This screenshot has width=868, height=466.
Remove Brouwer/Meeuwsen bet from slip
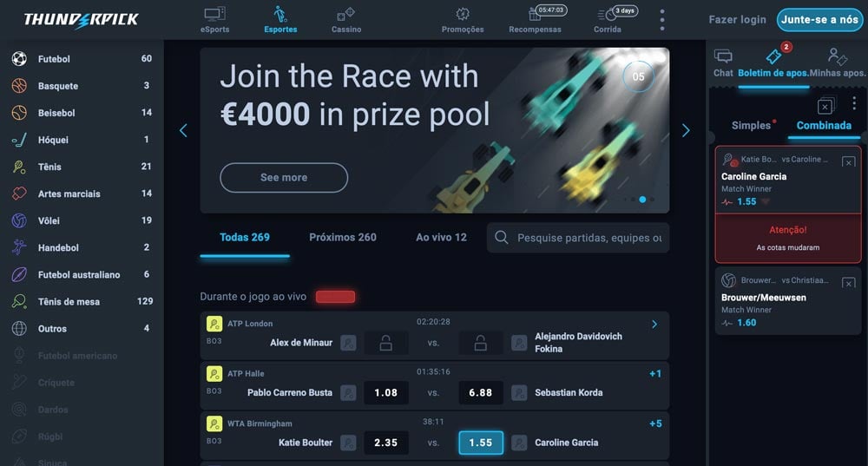[x=848, y=284]
